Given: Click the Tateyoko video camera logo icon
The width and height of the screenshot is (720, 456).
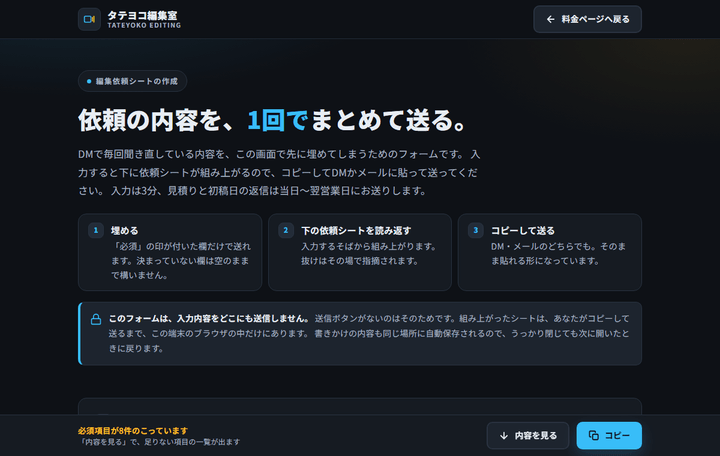Looking at the screenshot, I should [89, 19].
